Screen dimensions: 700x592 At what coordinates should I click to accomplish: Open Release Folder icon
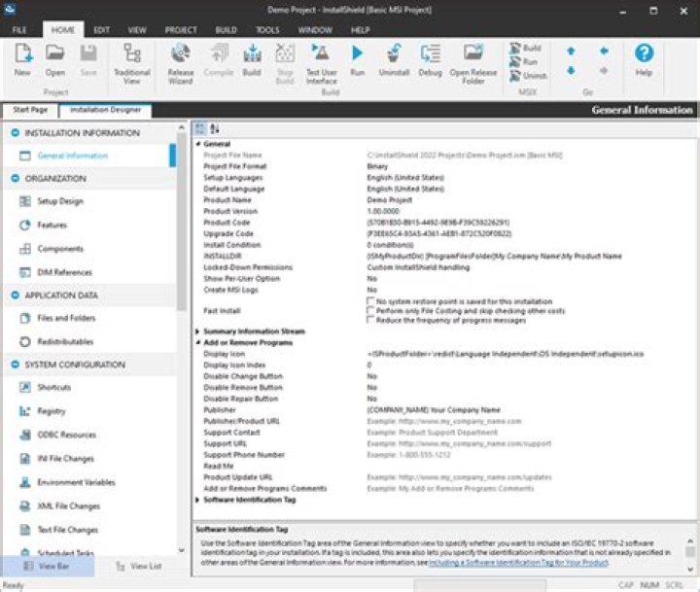[472, 53]
